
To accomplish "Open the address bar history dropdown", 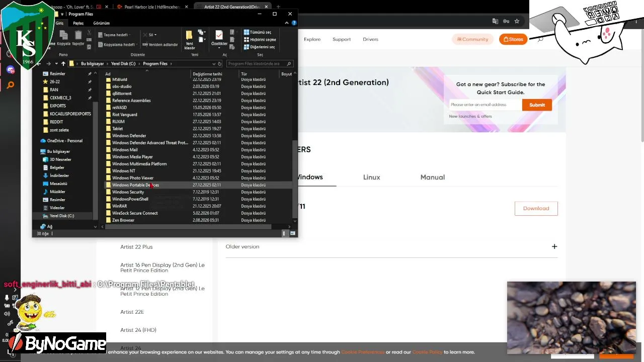I will 213,64.
